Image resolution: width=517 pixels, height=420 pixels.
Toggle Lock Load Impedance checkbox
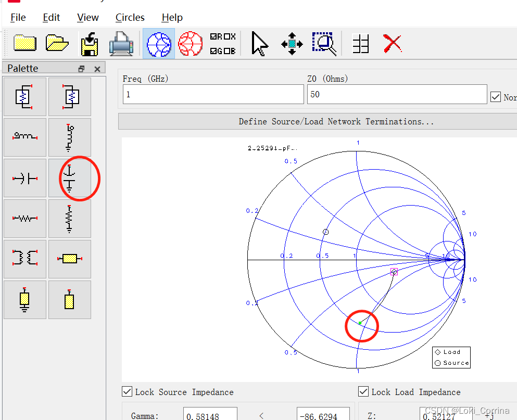click(x=363, y=392)
